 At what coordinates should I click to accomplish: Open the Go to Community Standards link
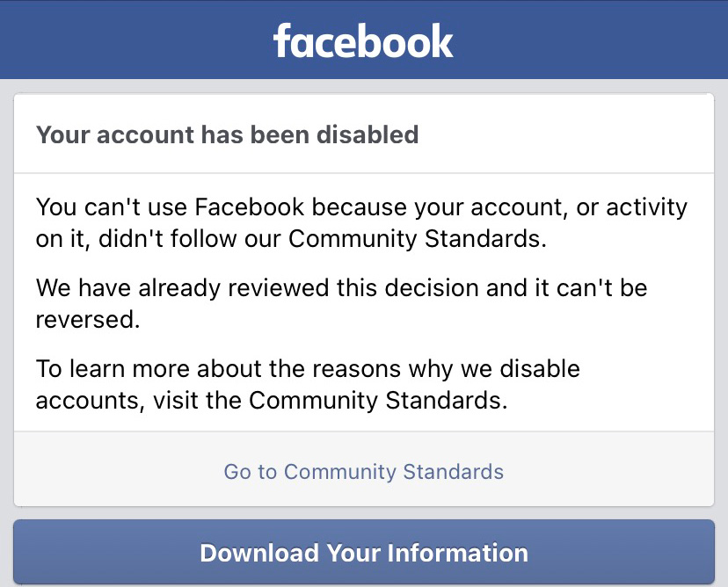tap(363, 471)
